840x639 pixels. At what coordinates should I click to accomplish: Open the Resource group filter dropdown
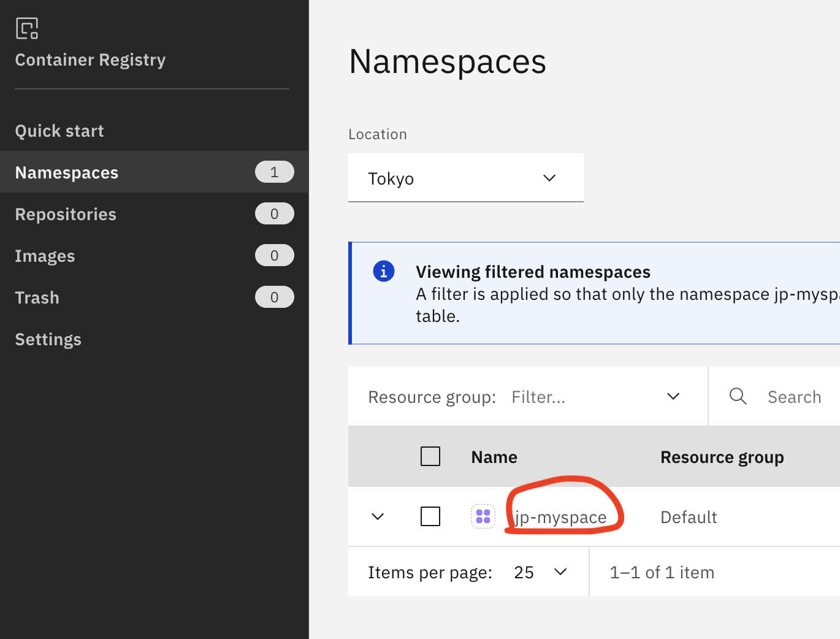[x=527, y=397]
